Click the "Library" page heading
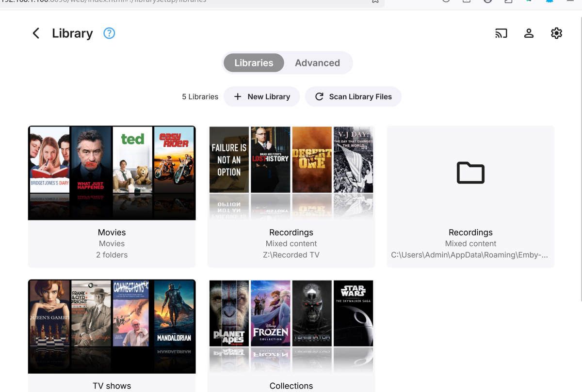This screenshot has height=392, width=582. pyautogui.click(x=72, y=33)
